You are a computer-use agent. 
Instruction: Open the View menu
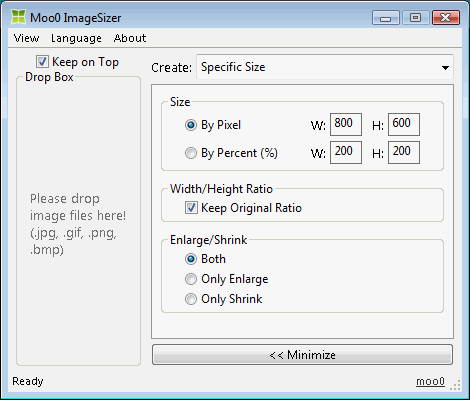(26, 38)
